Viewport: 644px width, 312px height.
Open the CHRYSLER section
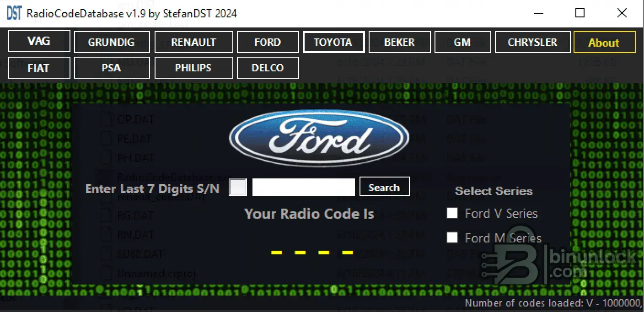(x=532, y=42)
